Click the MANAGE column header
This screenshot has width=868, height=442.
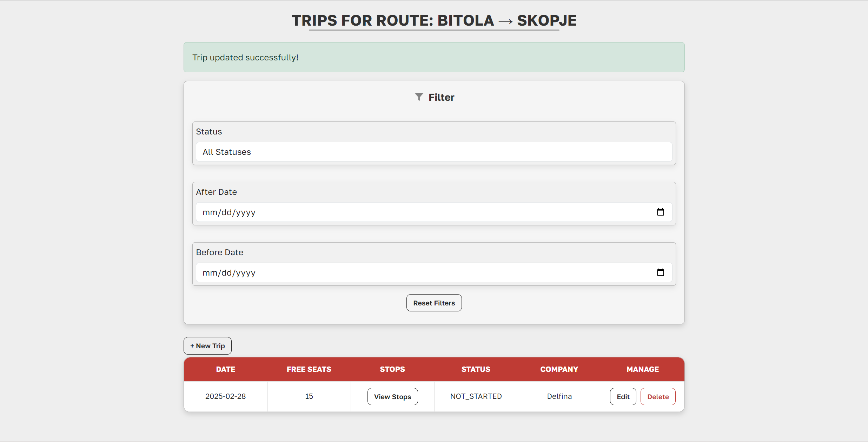(x=642, y=369)
